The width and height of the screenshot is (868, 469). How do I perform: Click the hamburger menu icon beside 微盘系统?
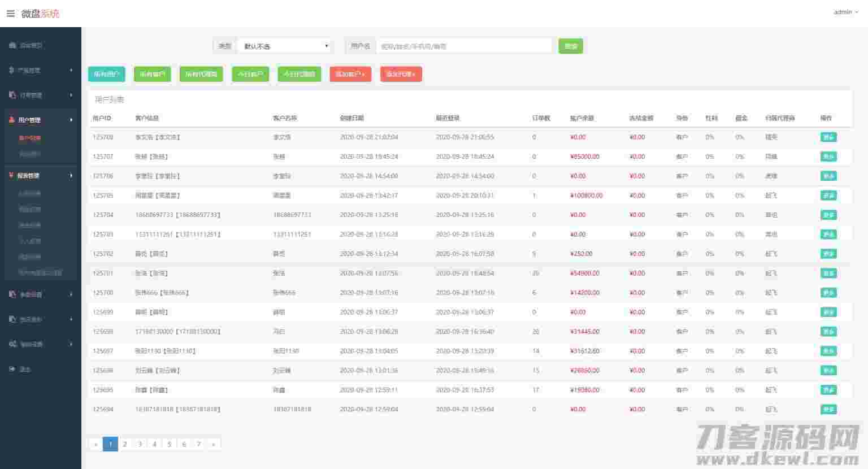[x=11, y=14]
